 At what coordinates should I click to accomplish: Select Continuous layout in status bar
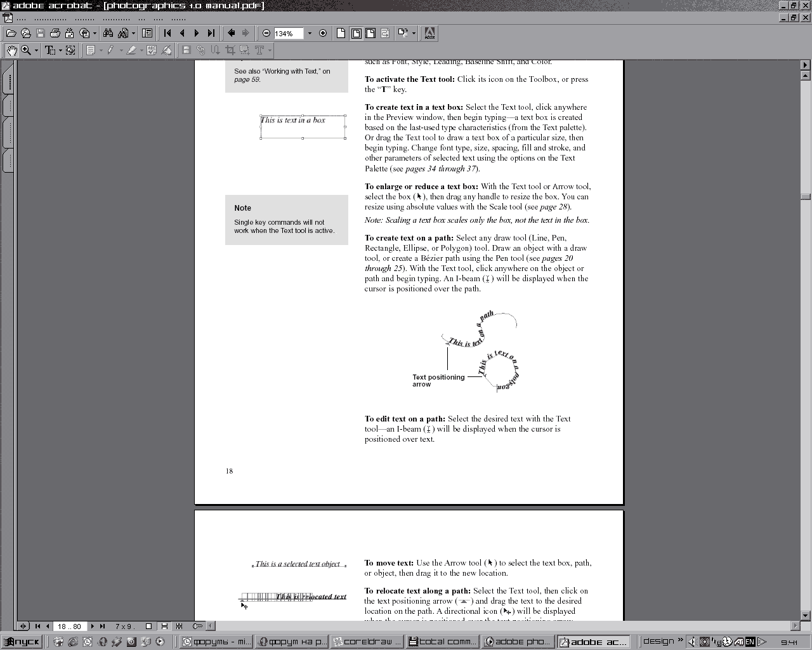pyautogui.click(x=164, y=627)
